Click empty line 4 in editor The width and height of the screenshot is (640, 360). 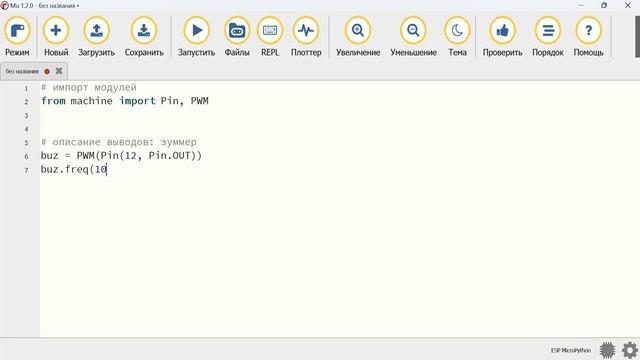pyautogui.click(x=340, y=129)
